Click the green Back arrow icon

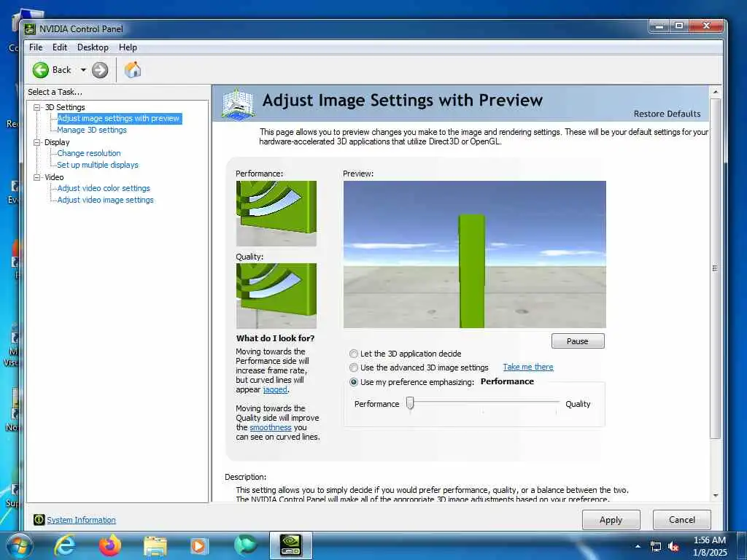pos(41,70)
